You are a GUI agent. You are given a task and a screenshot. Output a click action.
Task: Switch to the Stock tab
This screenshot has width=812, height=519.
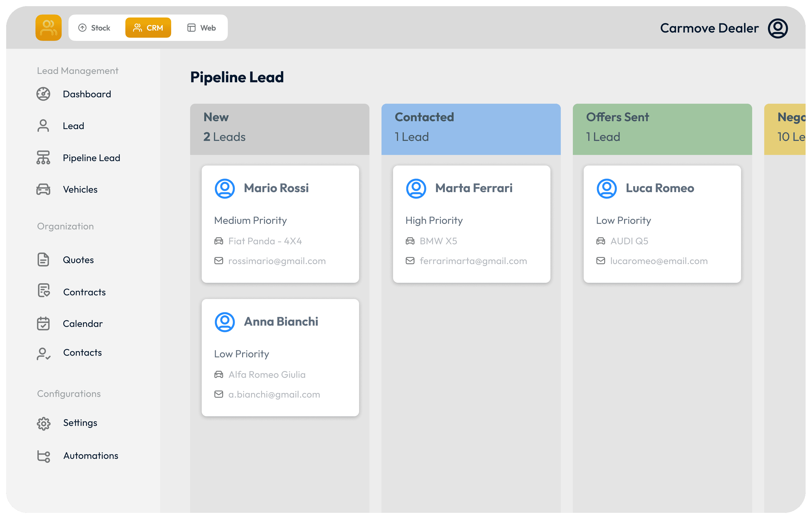pos(94,28)
